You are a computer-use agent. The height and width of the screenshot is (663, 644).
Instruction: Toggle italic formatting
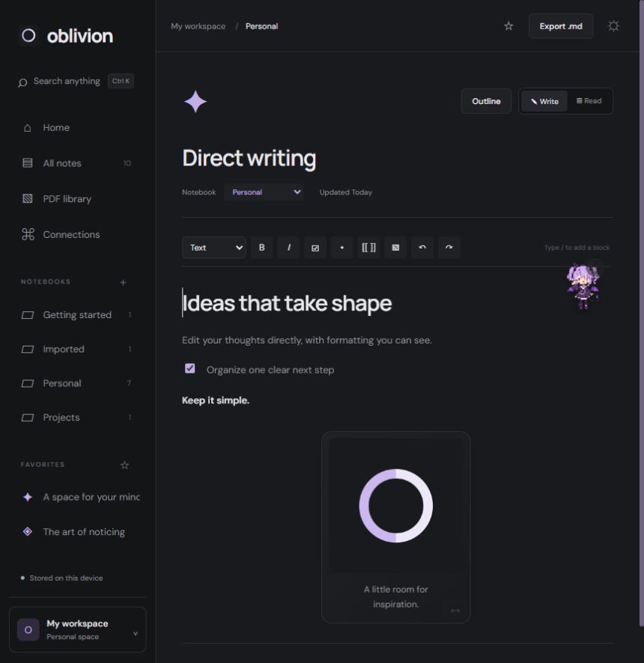point(288,248)
